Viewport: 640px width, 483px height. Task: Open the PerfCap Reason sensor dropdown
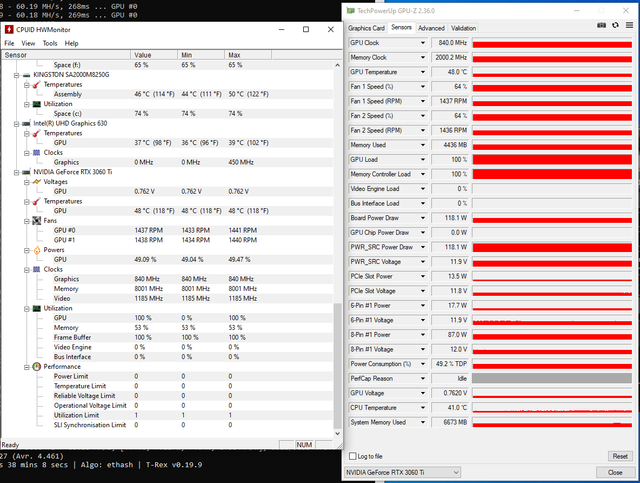[423, 378]
